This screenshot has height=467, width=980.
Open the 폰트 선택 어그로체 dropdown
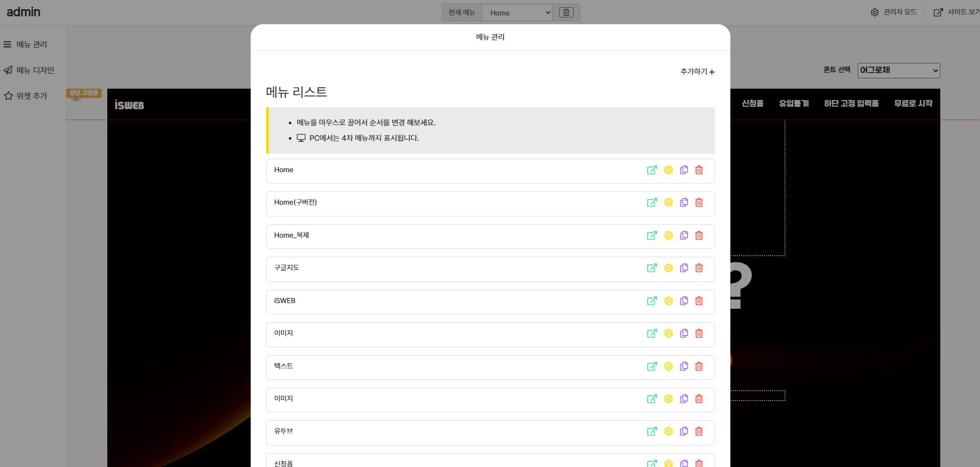coord(899,71)
